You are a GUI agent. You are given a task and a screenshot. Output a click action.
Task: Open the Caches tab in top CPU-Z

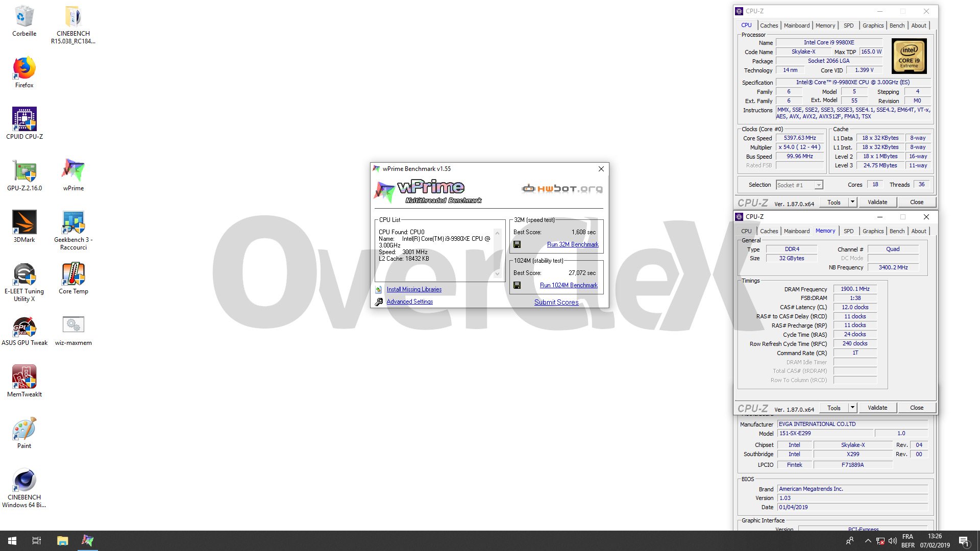pos(769,26)
